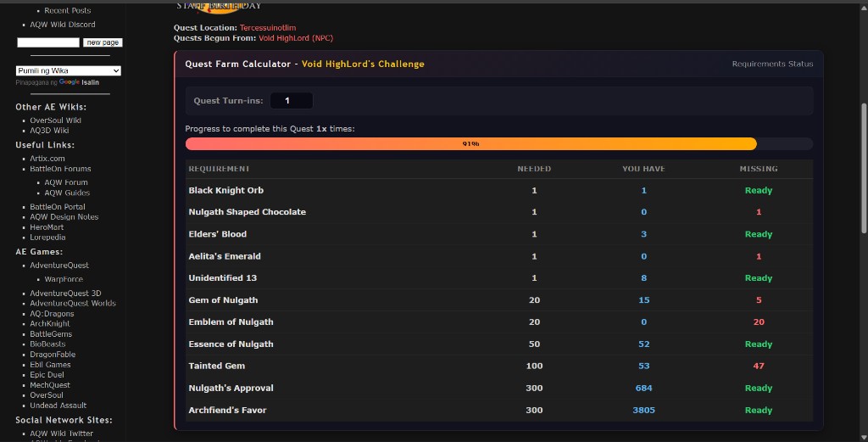Click the REQUIREMENT column header
The height and width of the screenshot is (442, 868).
pyautogui.click(x=219, y=169)
